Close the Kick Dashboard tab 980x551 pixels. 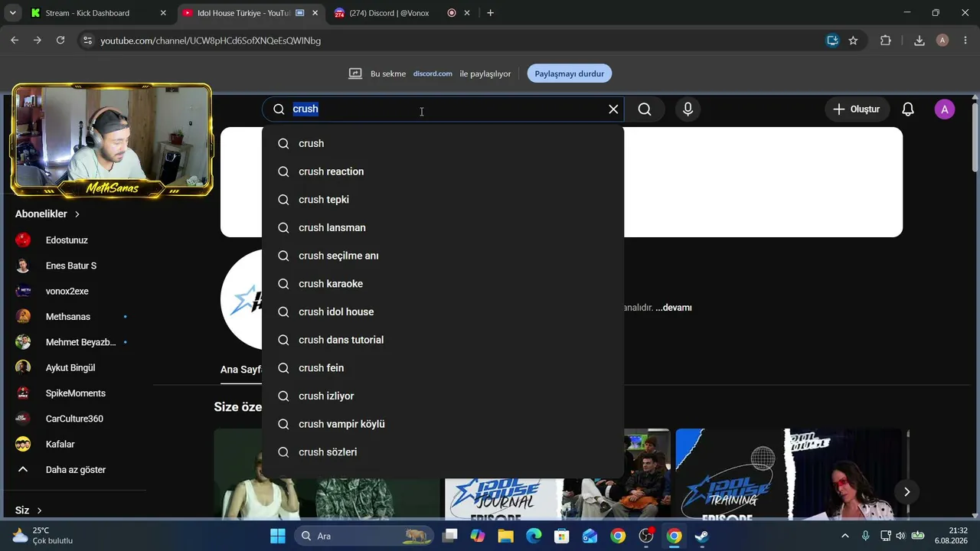click(163, 13)
